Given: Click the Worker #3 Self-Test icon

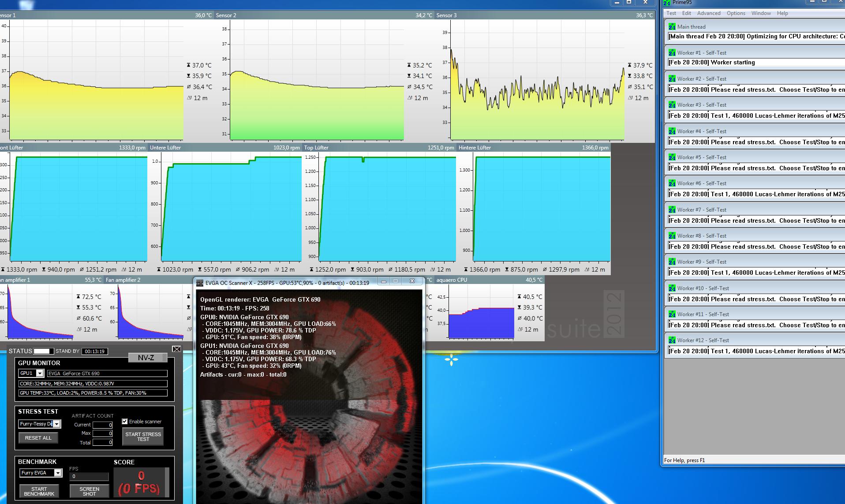Looking at the screenshot, I should click(x=672, y=105).
